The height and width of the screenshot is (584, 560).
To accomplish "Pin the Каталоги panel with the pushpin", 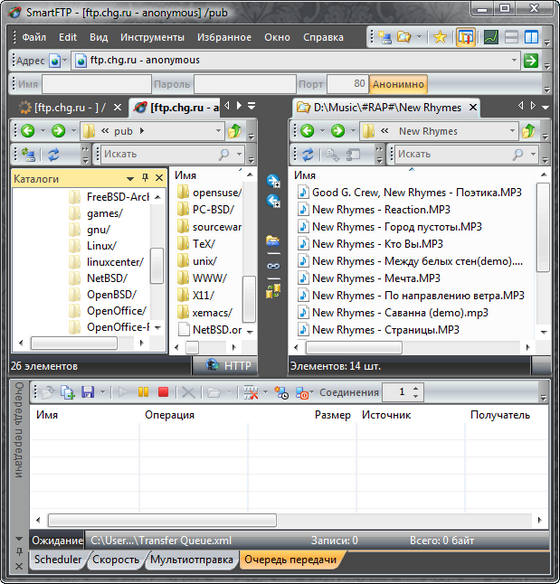I will coord(145,178).
